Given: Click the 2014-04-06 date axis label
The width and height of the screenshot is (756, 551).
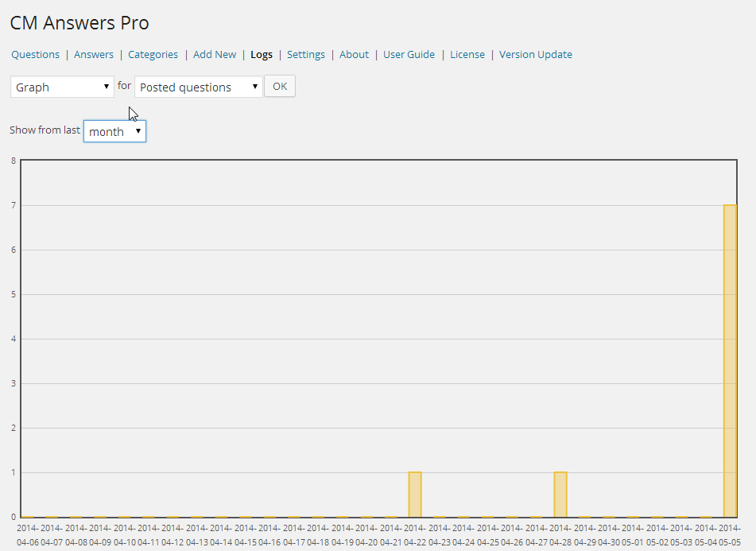Looking at the screenshot, I should pyautogui.click(x=28, y=535).
